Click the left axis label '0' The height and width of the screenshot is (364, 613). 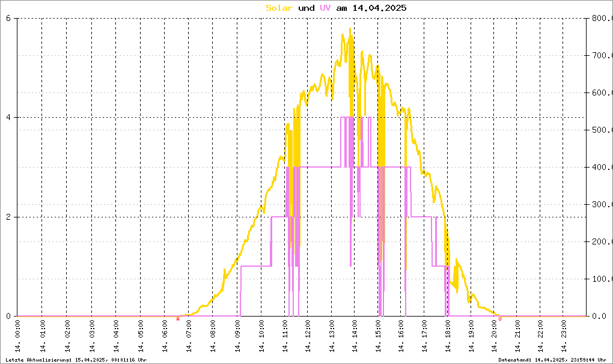pos(8,317)
